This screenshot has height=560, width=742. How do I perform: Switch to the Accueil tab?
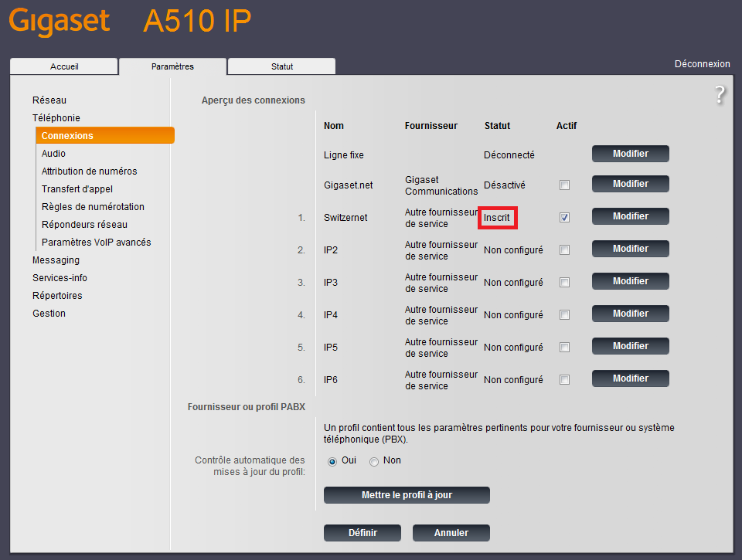[x=64, y=66]
